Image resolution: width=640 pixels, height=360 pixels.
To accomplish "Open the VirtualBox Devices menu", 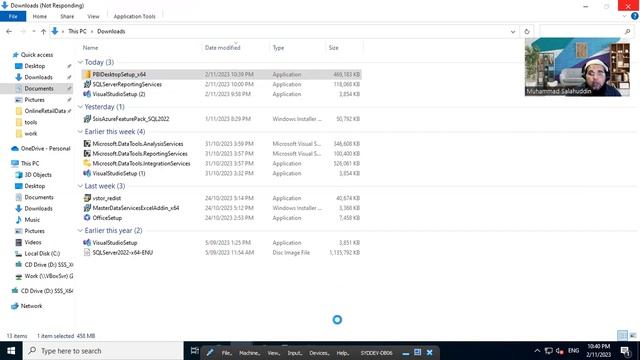I will [319, 353].
